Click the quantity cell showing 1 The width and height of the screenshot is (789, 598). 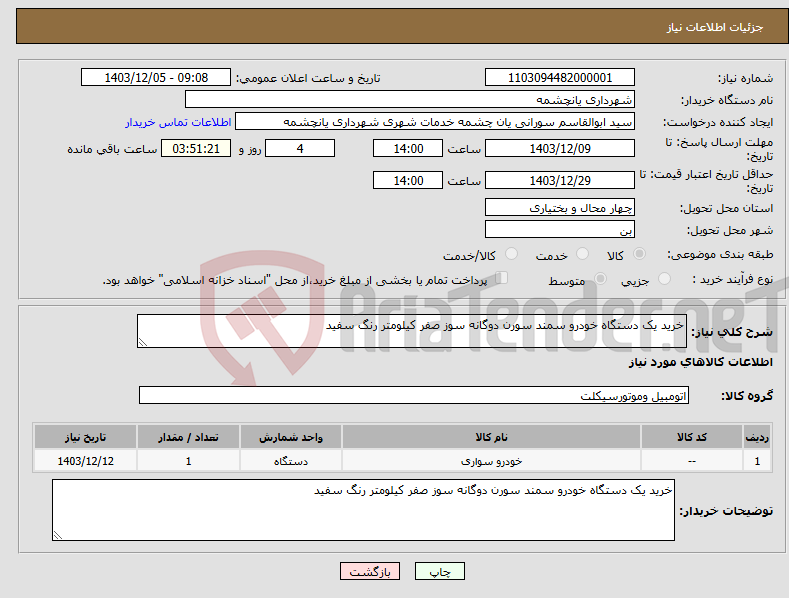[188, 461]
